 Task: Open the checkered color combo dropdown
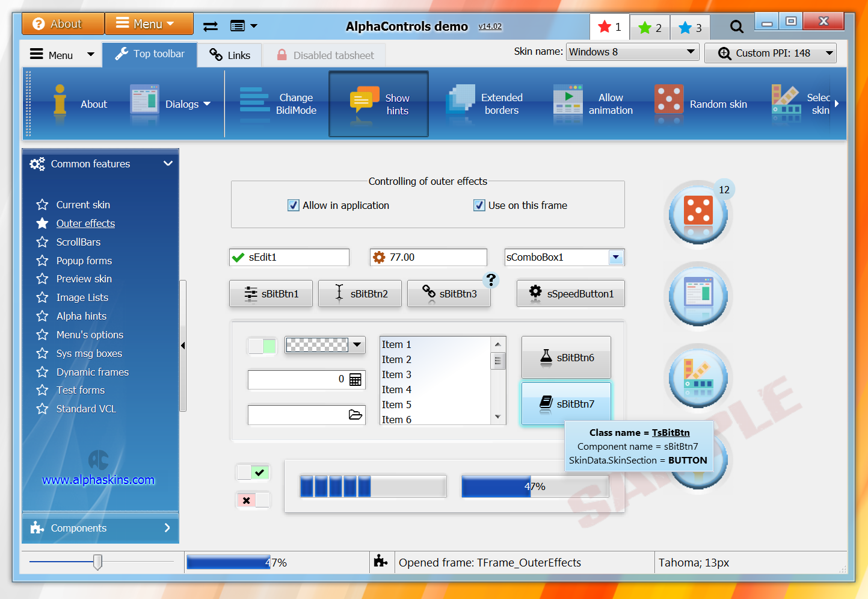point(357,345)
